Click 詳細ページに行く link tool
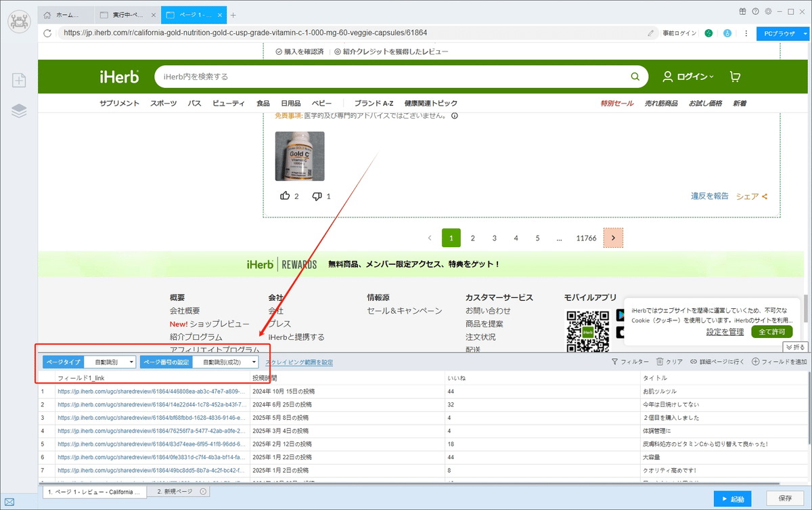This screenshot has width=812, height=510. click(x=717, y=362)
